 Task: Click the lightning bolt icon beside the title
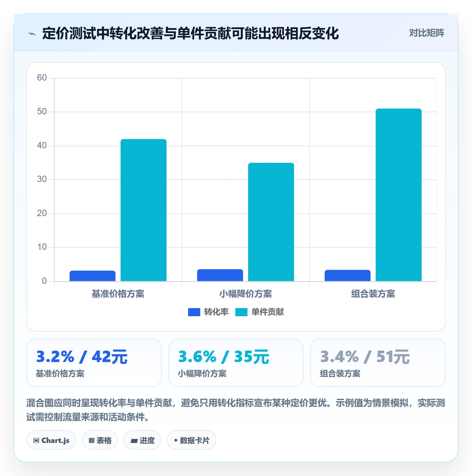tap(32, 34)
